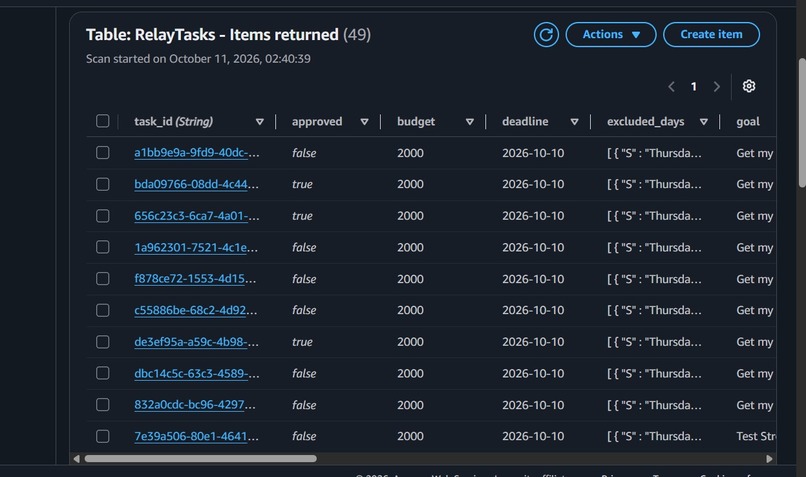Refresh the RelayTasks scan results
Image resolution: width=806 pixels, height=477 pixels.
tap(546, 34)
